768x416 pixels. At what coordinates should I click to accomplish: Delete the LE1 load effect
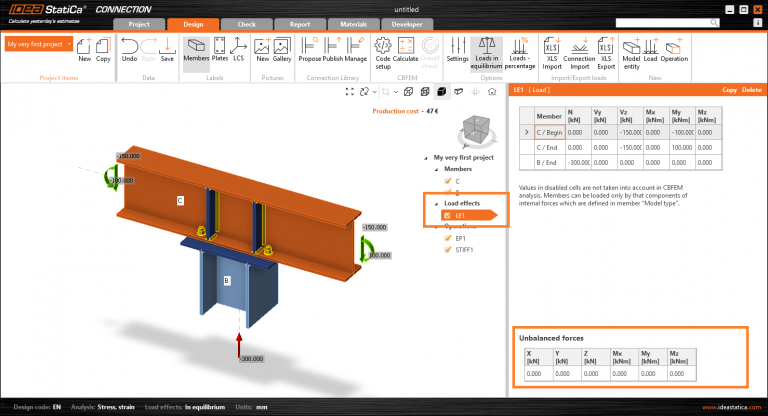pyautogui.click(x=751, y=90)
